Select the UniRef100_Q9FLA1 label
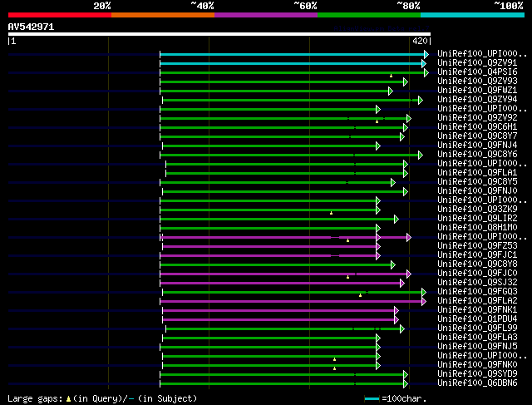Image resolution: width=532 pixels, height=405 pixels. pyautogui.click(x=477, y=172)
